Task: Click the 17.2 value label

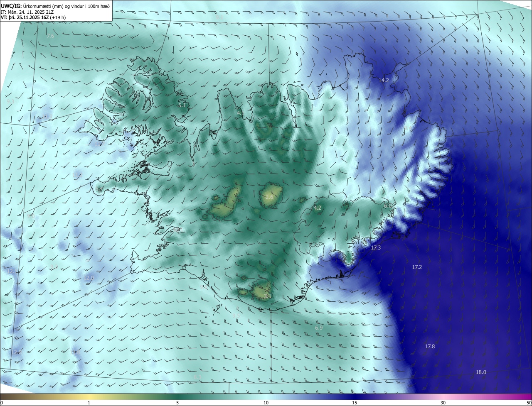Action: point(417,267)
